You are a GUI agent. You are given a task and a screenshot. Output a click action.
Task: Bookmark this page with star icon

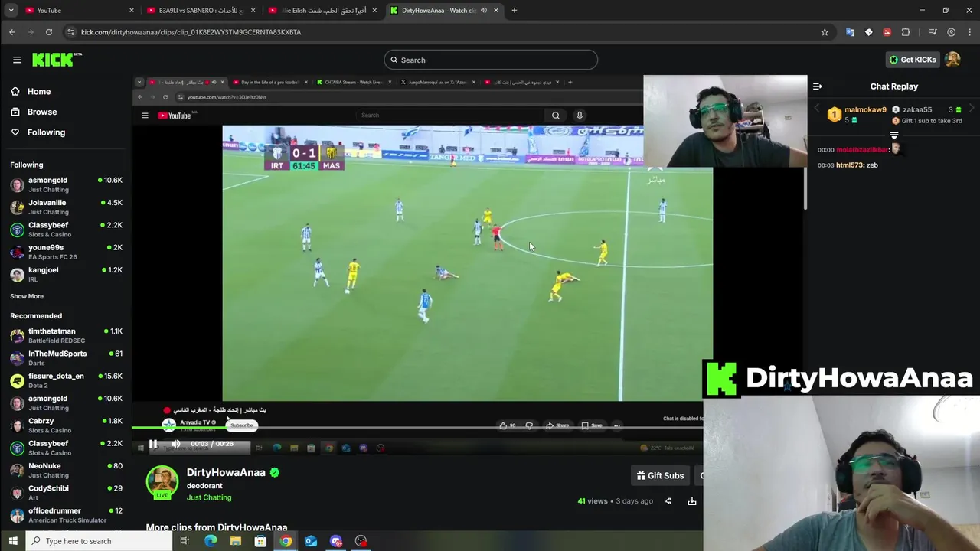tap(825, 32)
